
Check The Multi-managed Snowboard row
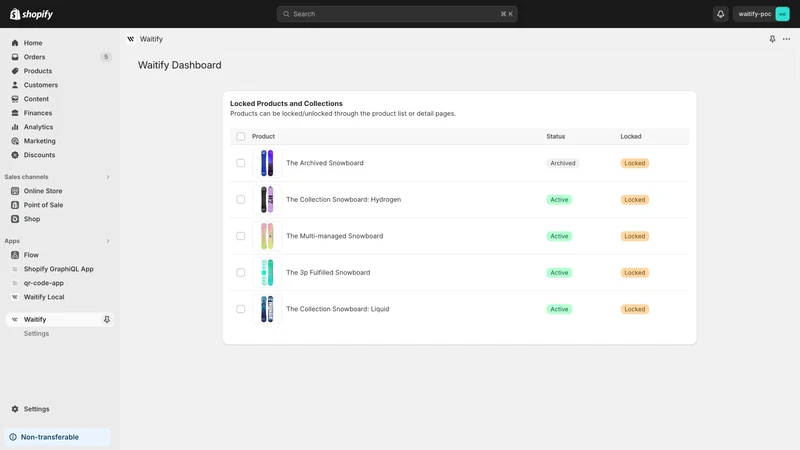[x=240, y=236]
